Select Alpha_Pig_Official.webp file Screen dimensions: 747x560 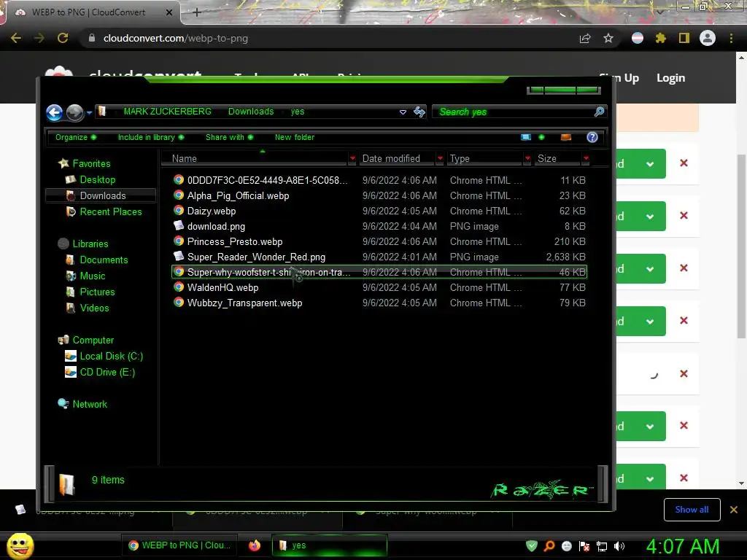[x=379, y=195]
